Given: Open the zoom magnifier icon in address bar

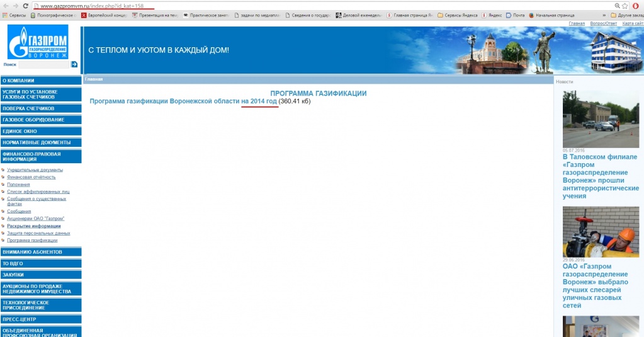Looking at the screenshot, I should [x=618, y=6].
